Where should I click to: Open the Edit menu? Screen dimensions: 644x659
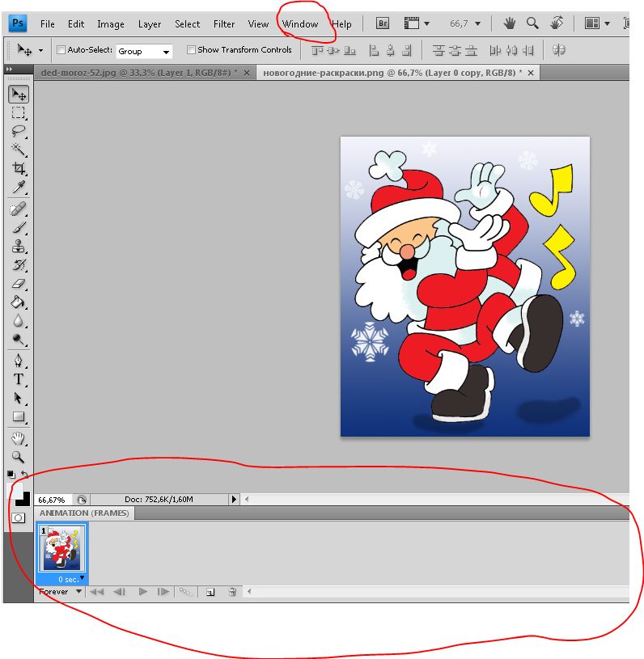point(76,24)
